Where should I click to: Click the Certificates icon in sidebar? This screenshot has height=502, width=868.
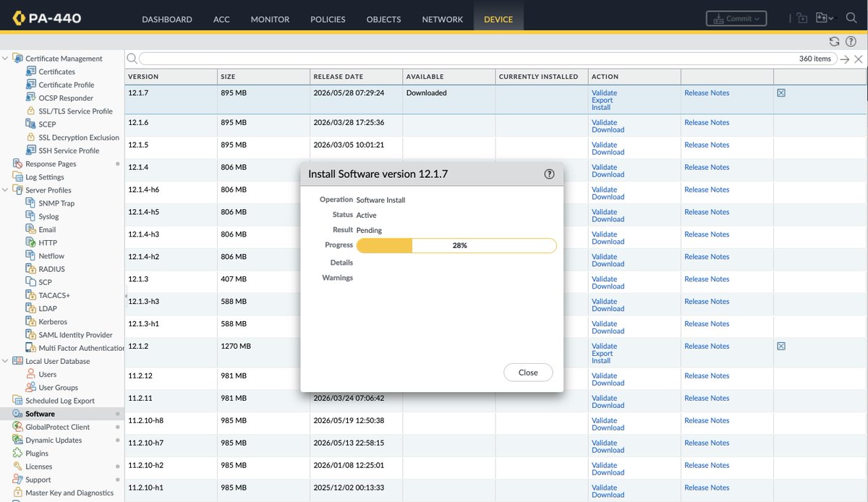pyautogui.click(x=31, y=72)
